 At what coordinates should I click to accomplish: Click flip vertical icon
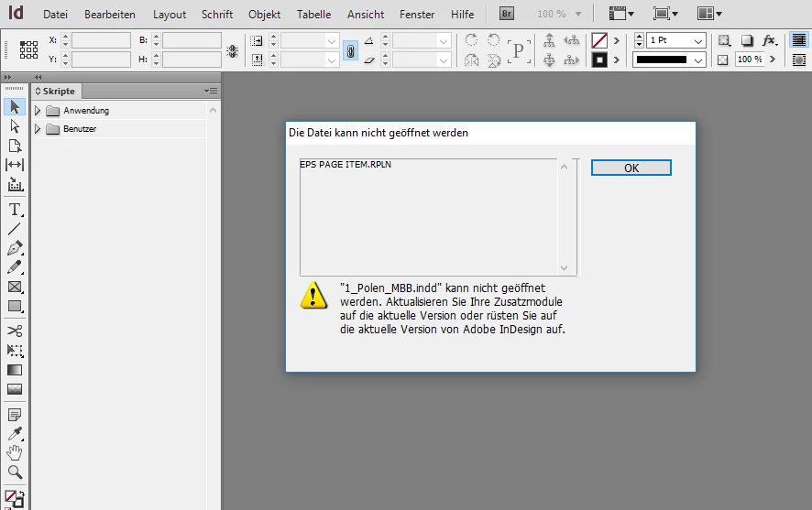494,60
